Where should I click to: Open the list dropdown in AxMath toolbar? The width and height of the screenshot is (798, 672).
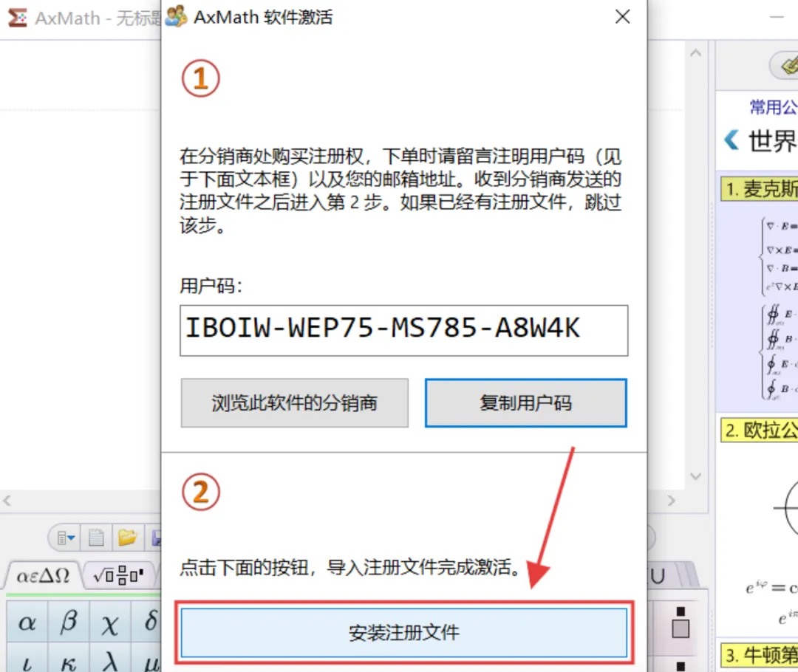tap(66, 537)
